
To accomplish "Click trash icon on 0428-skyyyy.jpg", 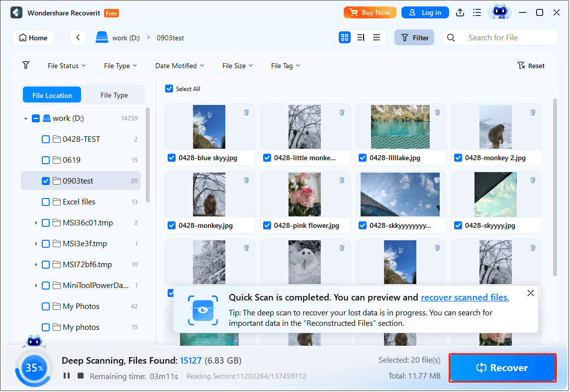I will coord(533,180).
